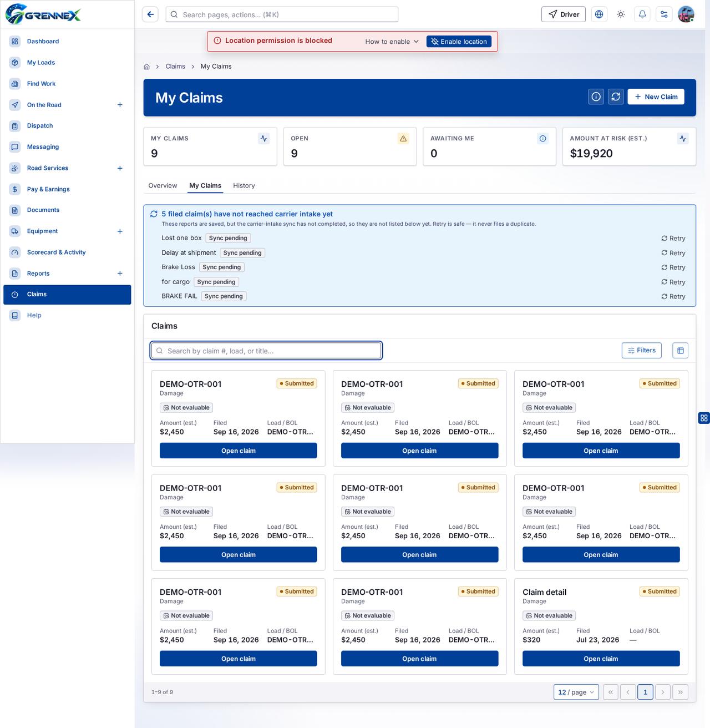The height and width of the screenshot is (728, 710).
Task: Switch to the Overview tab
Action: pos(163,186)
